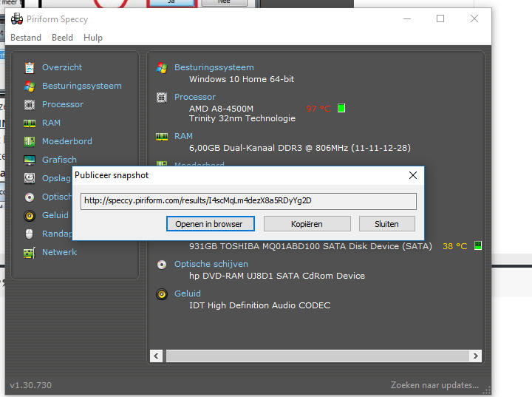Click the Trinity 32nm Technologie text
This screenshot has width=532, height=397.
(242, 118)
